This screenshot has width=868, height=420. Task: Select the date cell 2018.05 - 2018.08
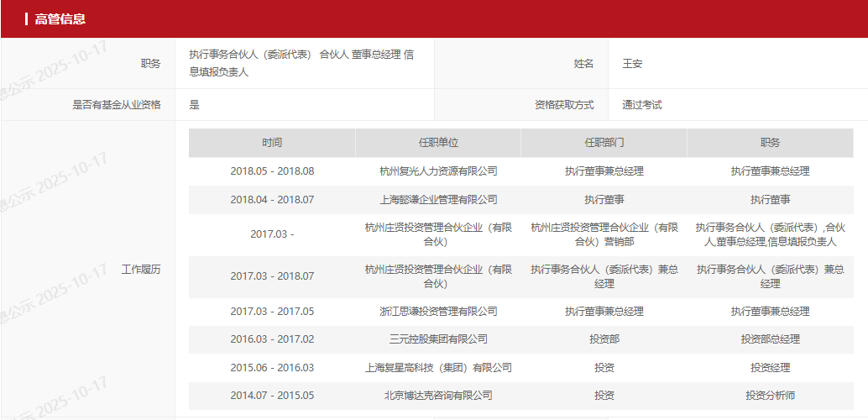(272, 171)
